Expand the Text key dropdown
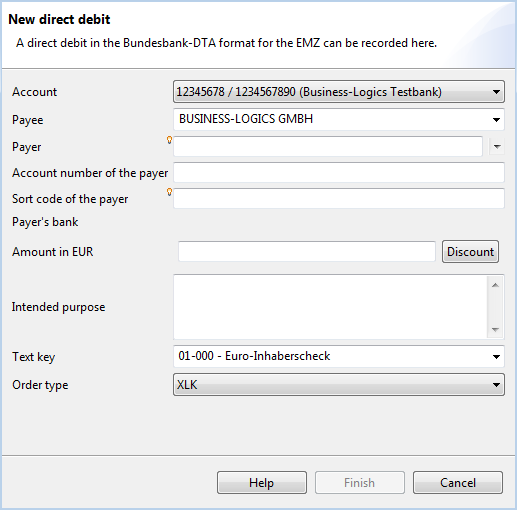The height and width of the screenshot is (510, 517). 496,357
